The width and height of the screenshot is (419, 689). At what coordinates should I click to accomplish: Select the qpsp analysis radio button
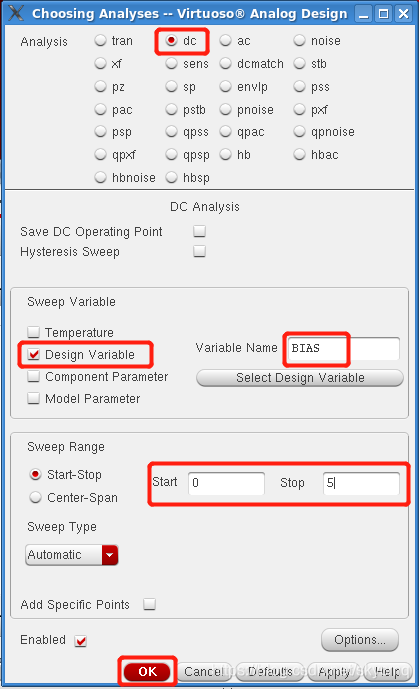pos(171,154)
